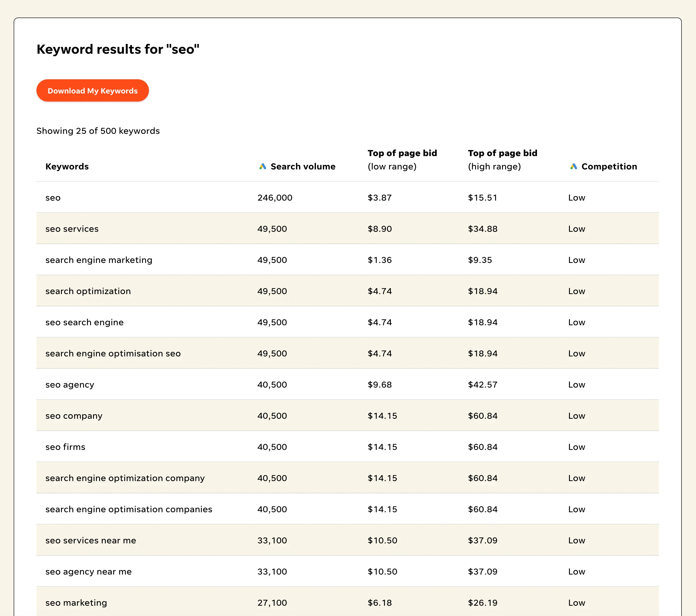This screenshot has height=616, width=696.
Task: Click the 'seo marketing' keyword at the bottom
Action: click(76, 602)
